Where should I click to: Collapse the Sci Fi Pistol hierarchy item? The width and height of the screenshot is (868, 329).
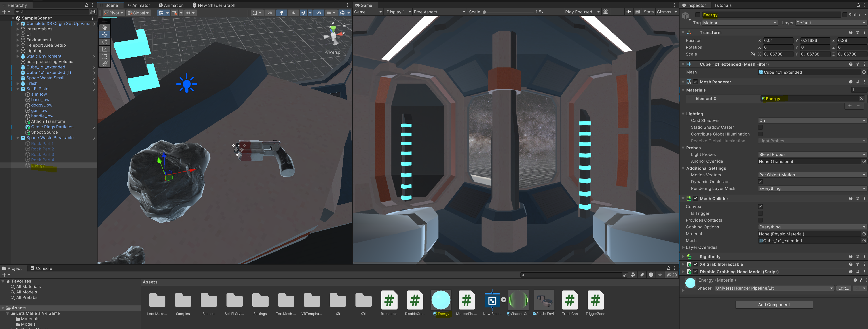pos(18,89)
